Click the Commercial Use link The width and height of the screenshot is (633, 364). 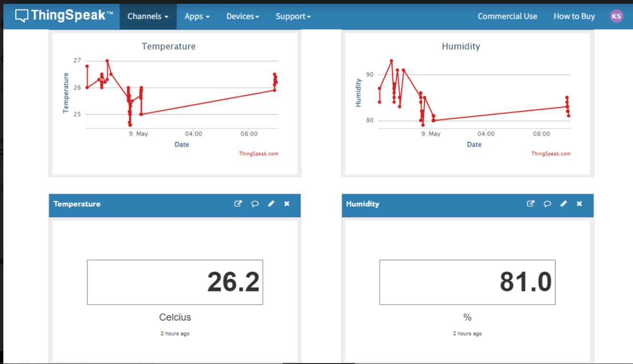(507, 16)
